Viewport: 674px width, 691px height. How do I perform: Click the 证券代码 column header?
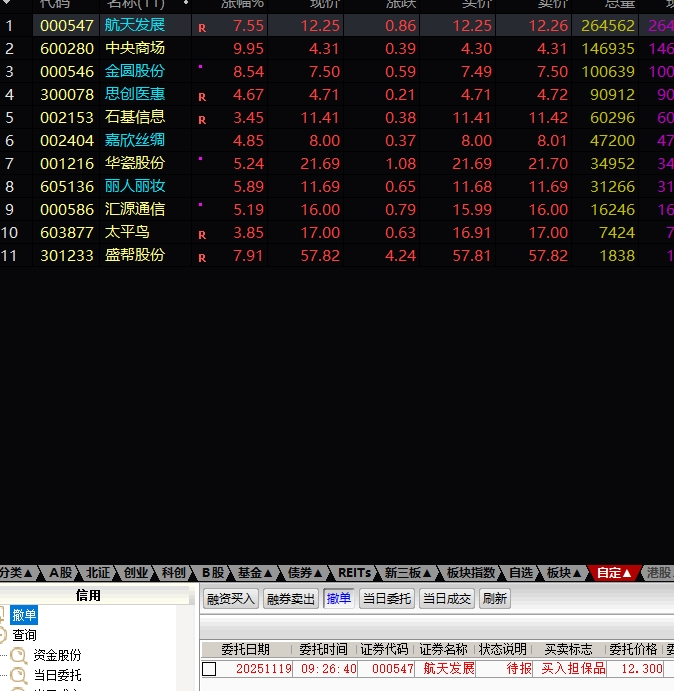pyautogui.click(x=384, y=649)
